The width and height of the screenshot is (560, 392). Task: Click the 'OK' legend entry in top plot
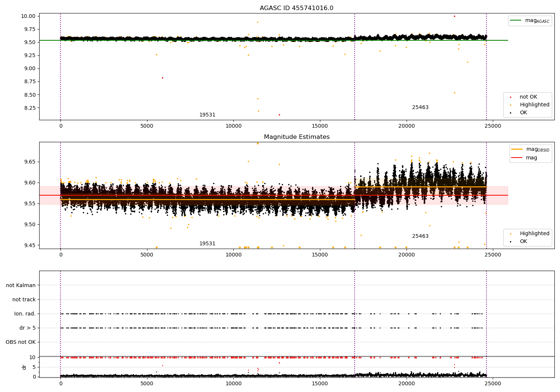tap(523, 112)
